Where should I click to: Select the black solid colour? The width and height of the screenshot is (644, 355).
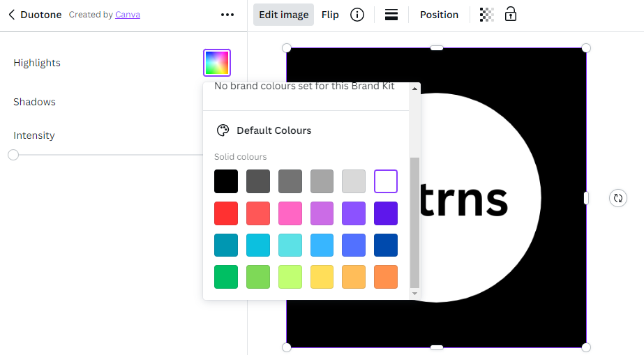(226, 181)
